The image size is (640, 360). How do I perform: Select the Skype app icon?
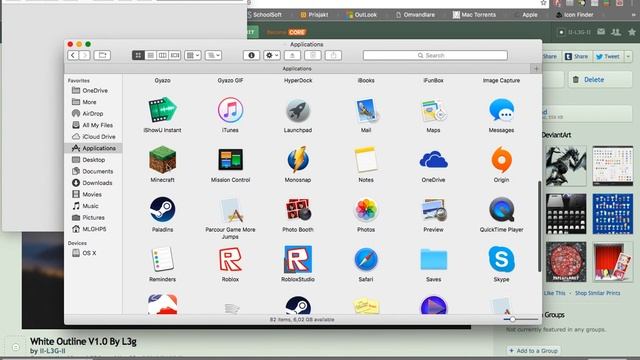501,259
